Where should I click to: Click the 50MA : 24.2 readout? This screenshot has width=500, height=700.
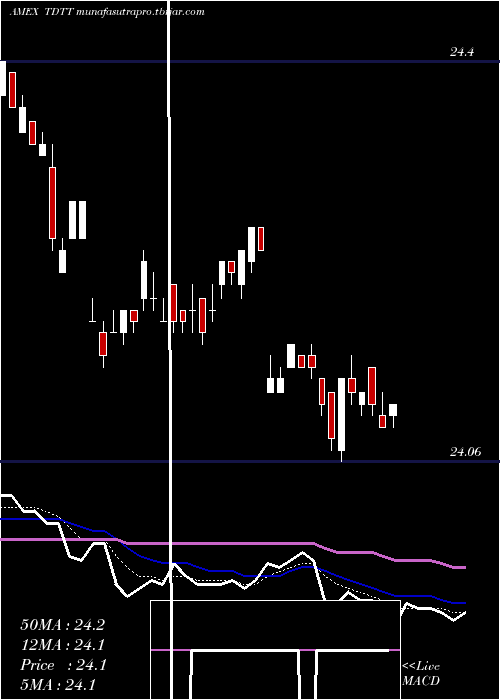click(62, 625)
